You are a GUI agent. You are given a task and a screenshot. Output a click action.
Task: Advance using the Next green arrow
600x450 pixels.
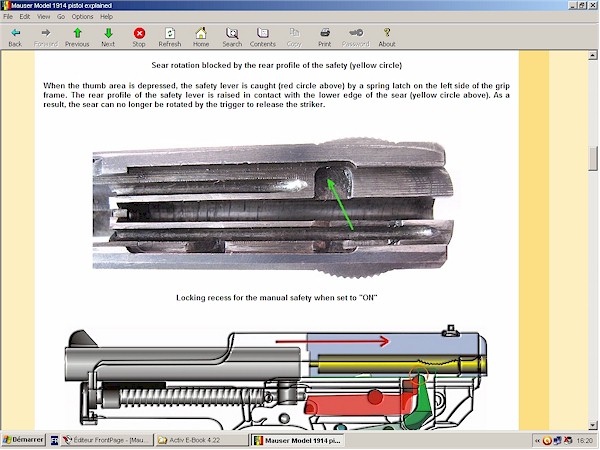coord(108,37)
